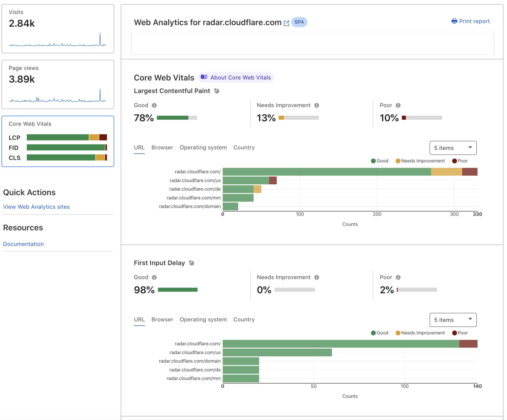The image size is (507, 420).
Task: Click the info icon next to LCP Needs Improvement
Action: [x=317, y=105]
